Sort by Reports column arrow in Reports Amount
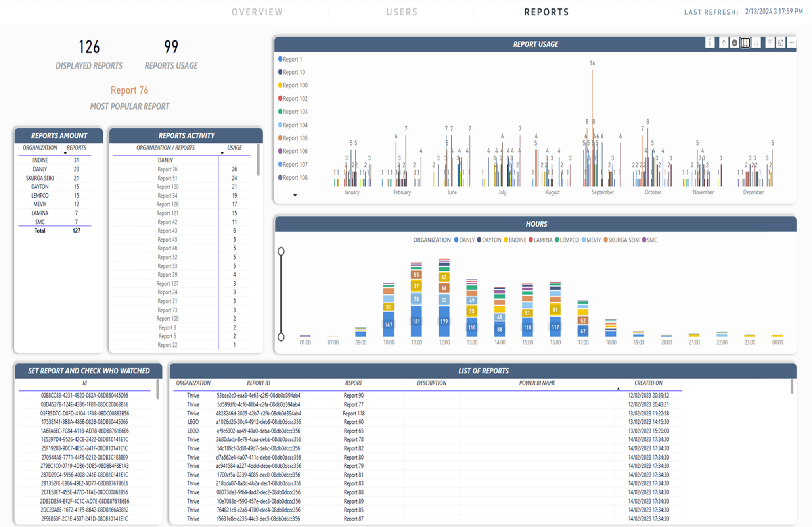Image resolution: width=812 pixels, height=527 pixels. pos(65,153)
